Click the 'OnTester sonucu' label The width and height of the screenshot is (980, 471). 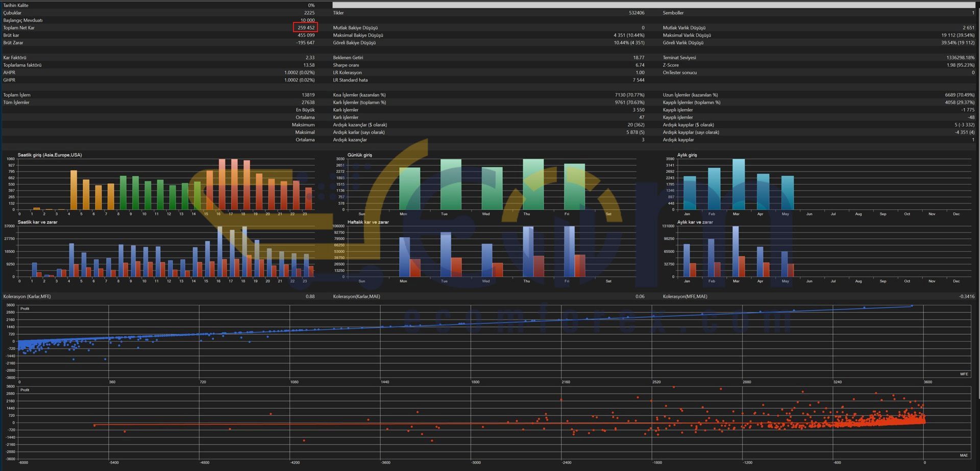coord(679,72)
